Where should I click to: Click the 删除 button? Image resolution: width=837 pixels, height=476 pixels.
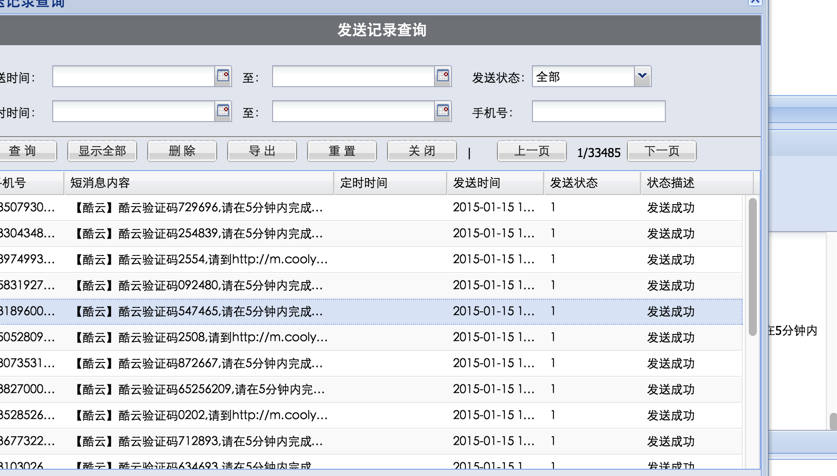click(182, 151)
